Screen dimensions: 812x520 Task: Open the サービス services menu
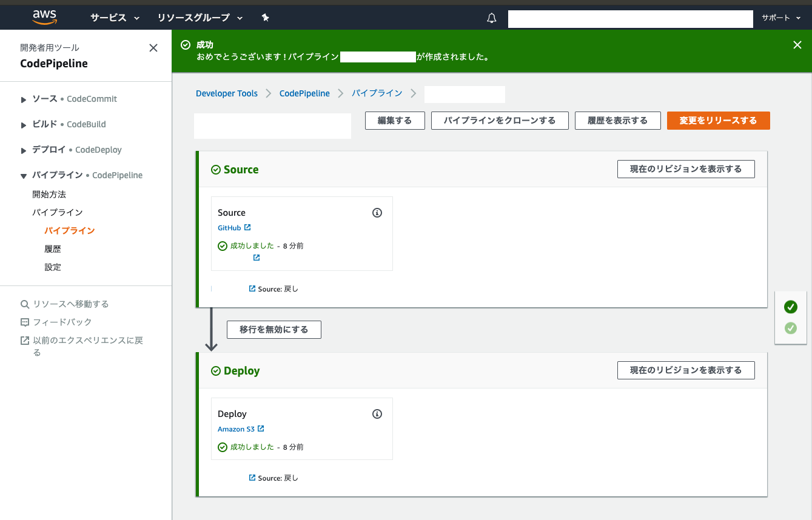point(115,18)
